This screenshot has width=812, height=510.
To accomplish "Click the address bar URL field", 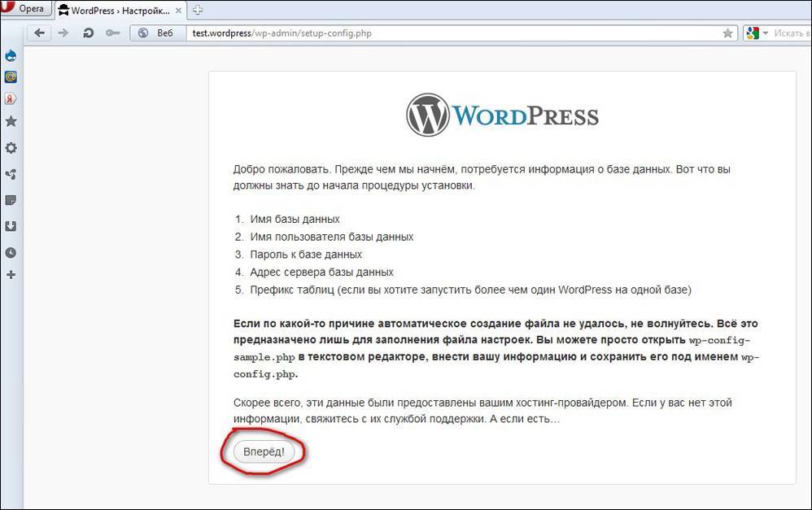I will 447,33.
